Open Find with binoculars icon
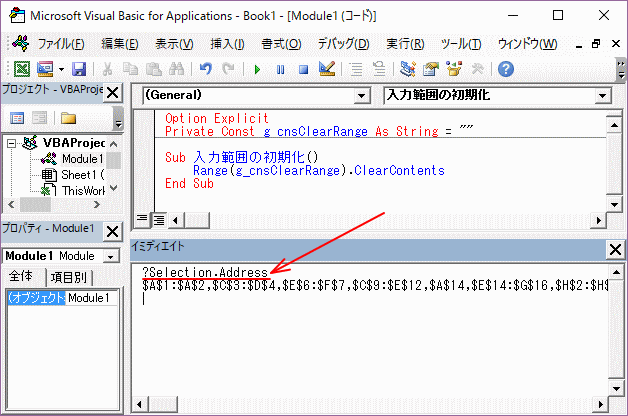The width and height of the screenshot is (628, 416). point(176,69)
